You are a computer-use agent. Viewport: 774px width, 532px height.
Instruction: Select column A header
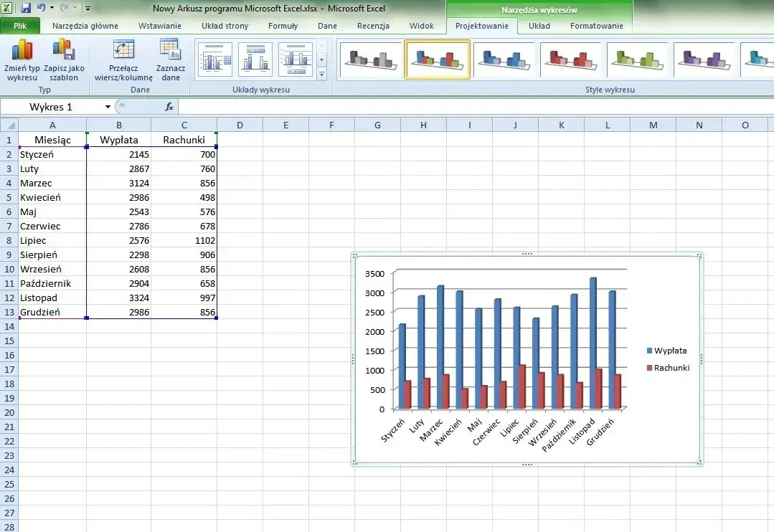(x=52, y=125)
